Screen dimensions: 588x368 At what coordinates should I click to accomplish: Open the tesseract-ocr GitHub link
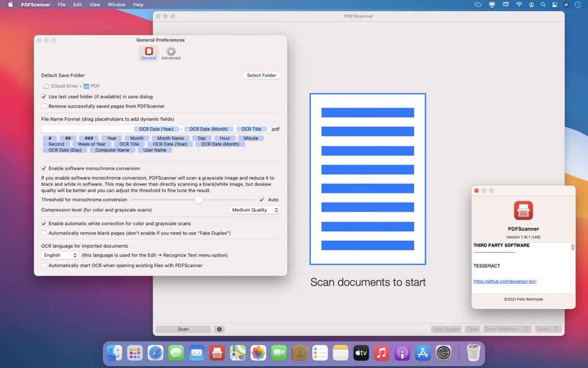pyautogui.click(x=504, y=281)
